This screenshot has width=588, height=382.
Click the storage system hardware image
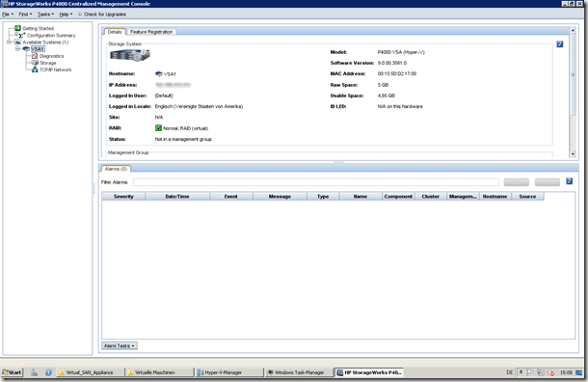(x=130, y=56)
